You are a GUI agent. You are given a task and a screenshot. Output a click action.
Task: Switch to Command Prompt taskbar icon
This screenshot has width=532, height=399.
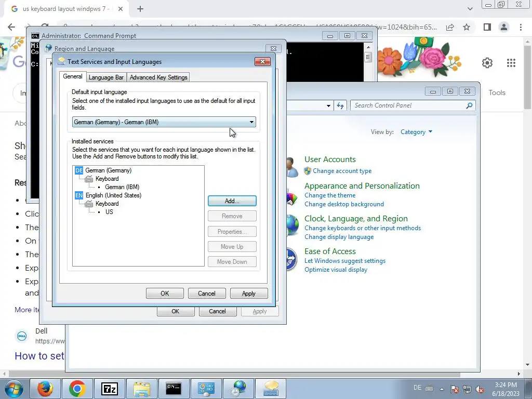(x=174, y=389)
